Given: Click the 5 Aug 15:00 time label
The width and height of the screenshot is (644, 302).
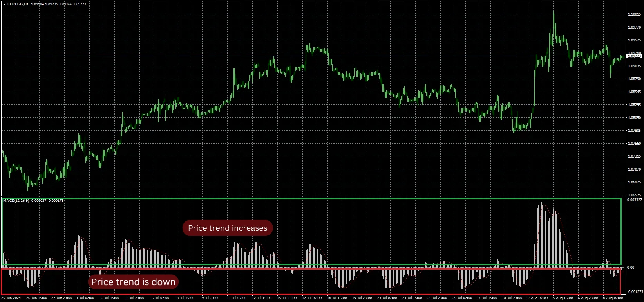Looking at the screenshot, I should coord(563,298).
